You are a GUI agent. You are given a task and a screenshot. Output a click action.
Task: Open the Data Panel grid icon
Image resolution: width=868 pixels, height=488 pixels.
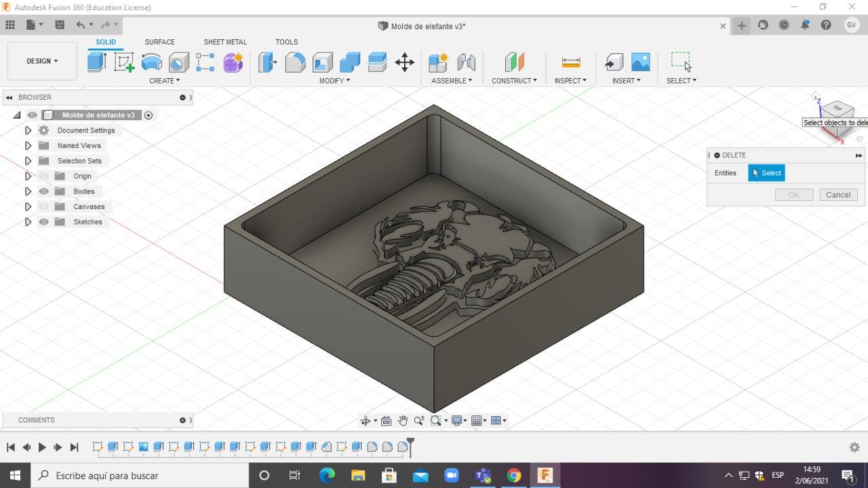click(10, 25)
